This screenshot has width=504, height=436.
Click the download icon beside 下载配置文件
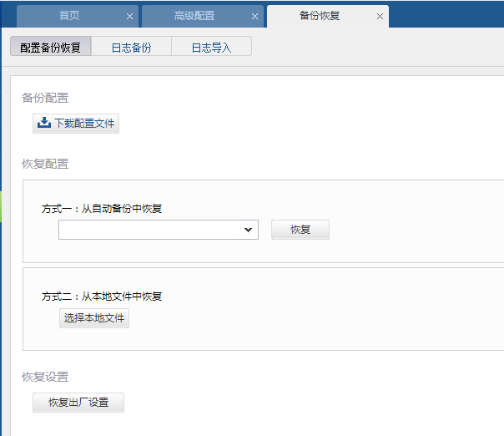pos(44,124)
